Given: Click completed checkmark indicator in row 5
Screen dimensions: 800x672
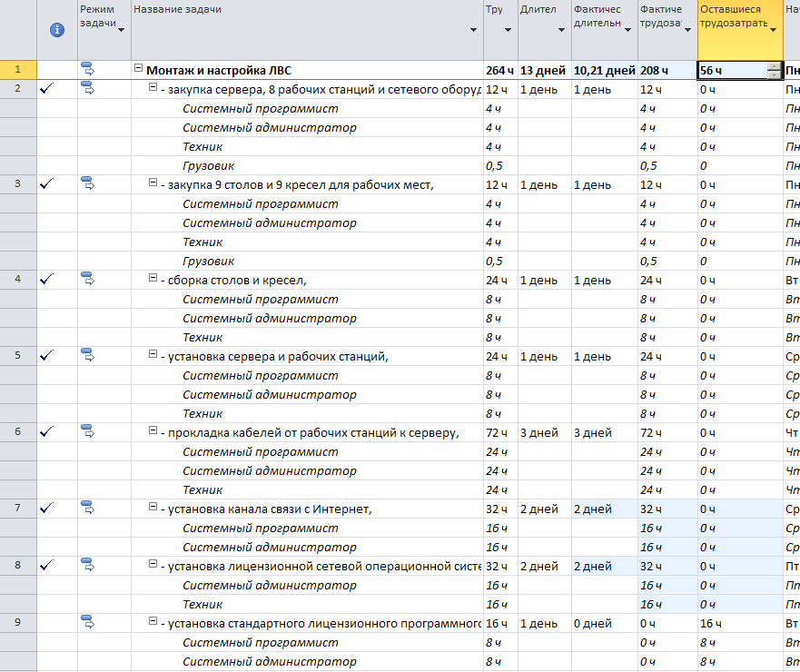Looking at the screenshot, I should (x=46, y=355).
